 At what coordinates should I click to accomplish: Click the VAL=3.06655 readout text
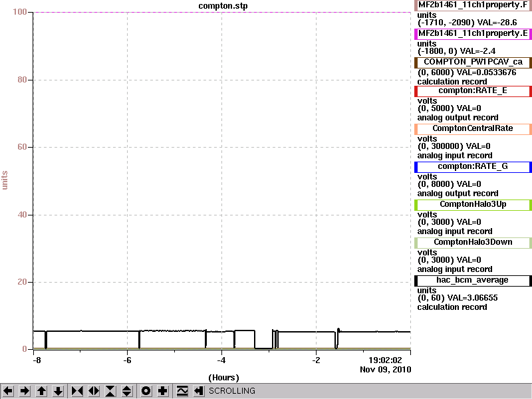click(x=472, y=298)
